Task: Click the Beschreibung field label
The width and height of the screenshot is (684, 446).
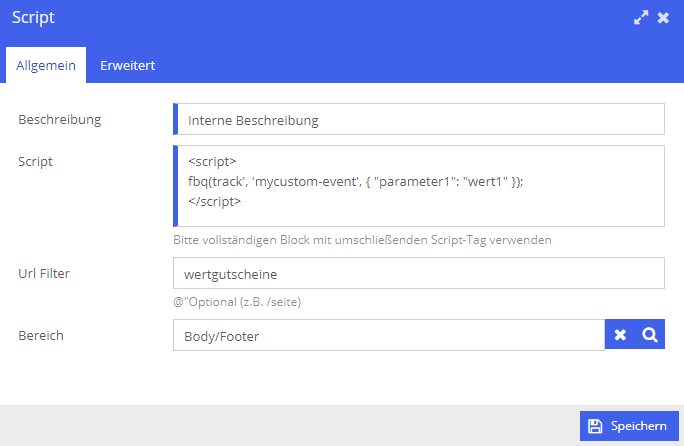Action: coord(60,120)
